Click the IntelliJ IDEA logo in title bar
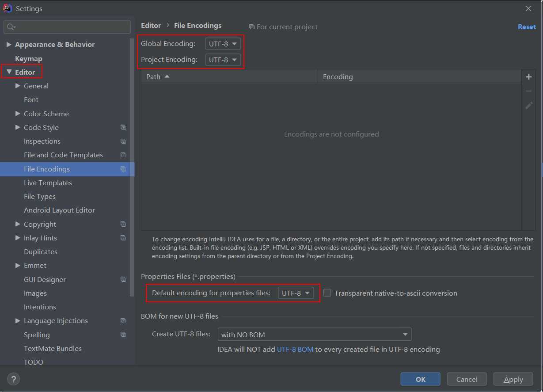Screen dimensions: 543x392 8,8
